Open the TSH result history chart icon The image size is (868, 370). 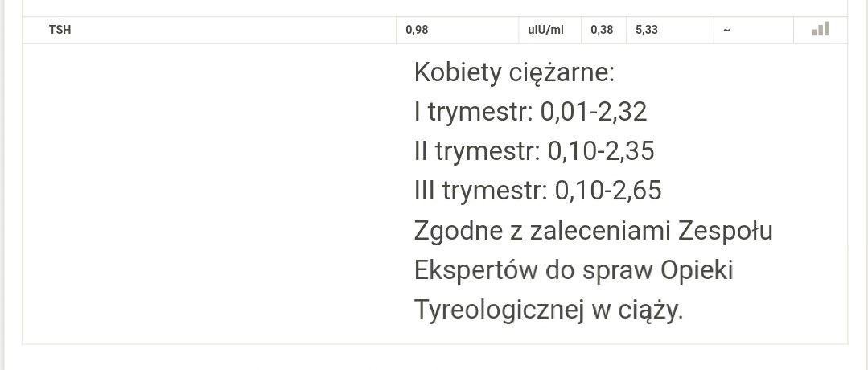tap(821, 30)
